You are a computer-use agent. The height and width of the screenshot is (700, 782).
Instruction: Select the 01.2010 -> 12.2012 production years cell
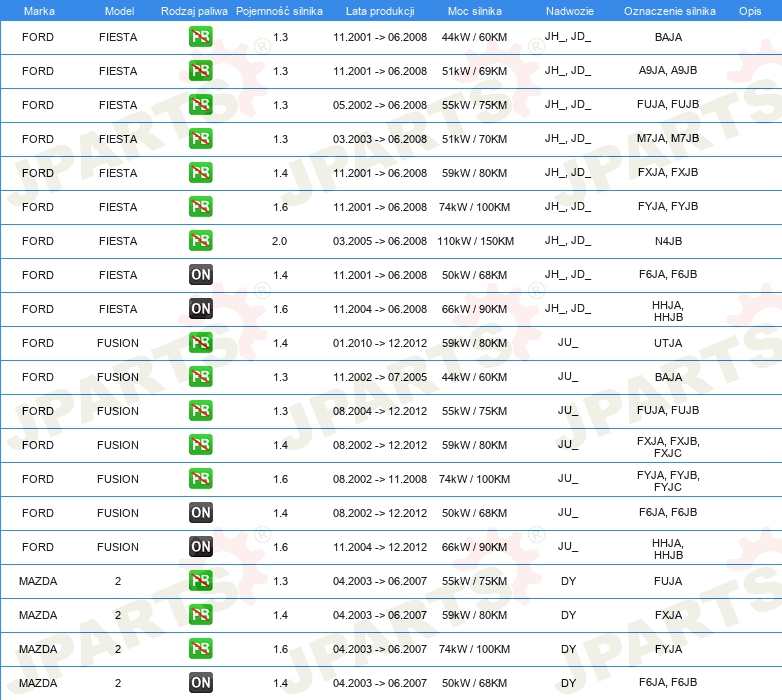coord(380,343)
